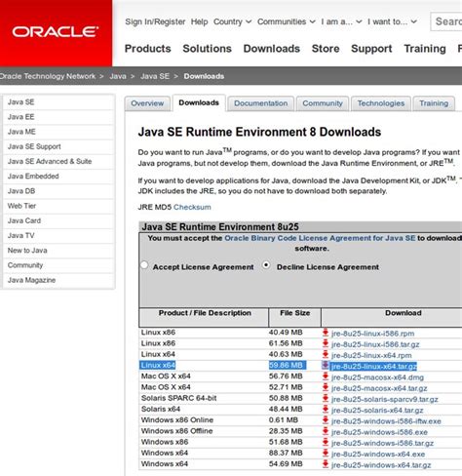Click download icon for jre-8u25-solaris-x64.tar.gz

tap(326, 410)
